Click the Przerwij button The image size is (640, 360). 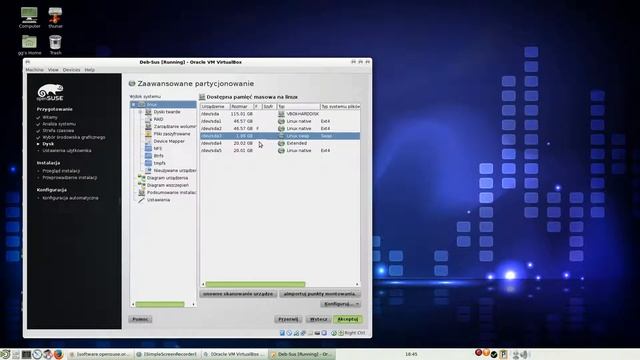[x=288, y=319]
